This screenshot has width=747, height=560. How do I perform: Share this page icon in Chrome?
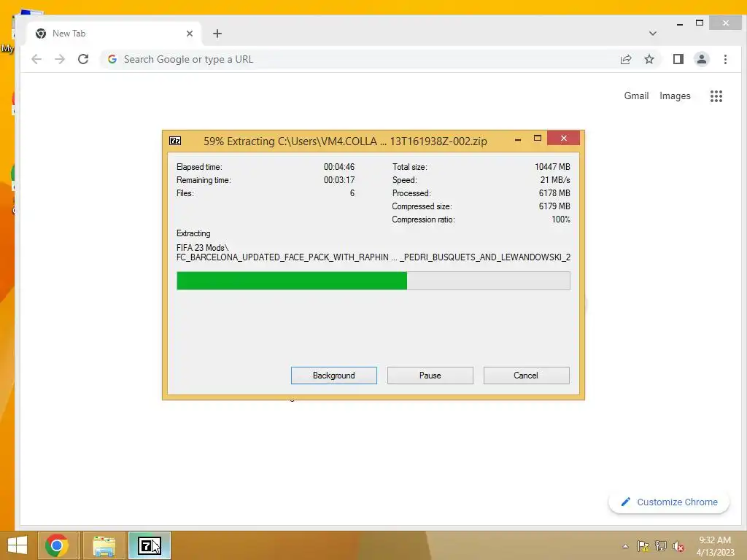[x=626, y=59]
